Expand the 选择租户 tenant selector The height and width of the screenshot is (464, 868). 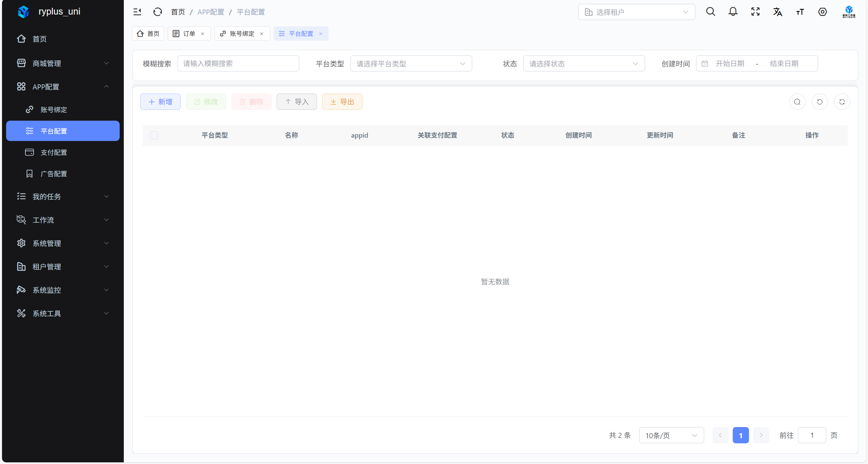click(x=636, y=12)
